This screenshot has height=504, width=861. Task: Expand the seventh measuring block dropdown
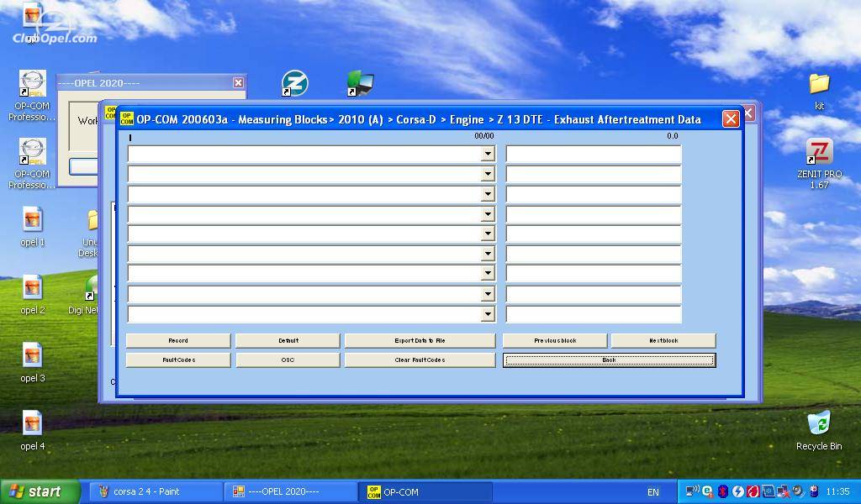(x=488, y=273)
